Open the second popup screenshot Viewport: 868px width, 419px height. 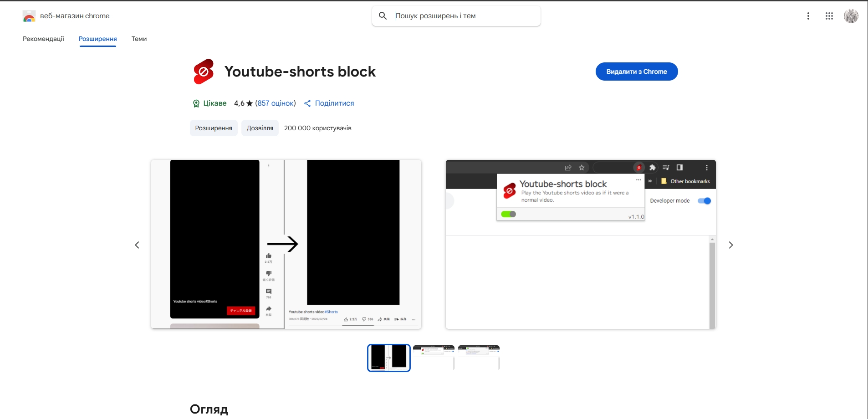tap(581, 244)
